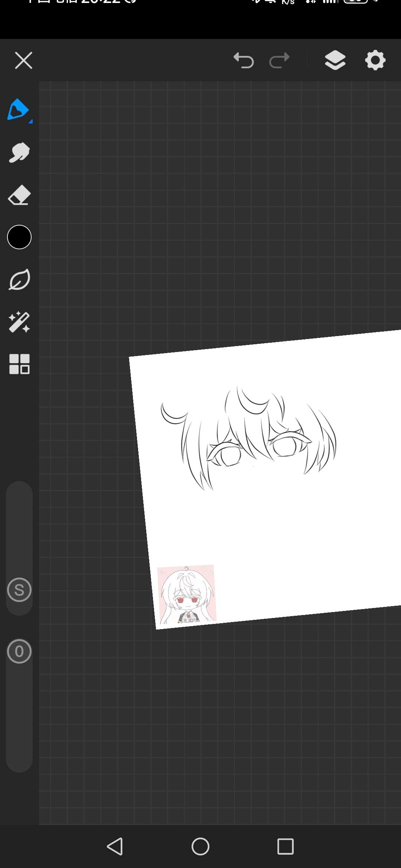Select the eraser tool

coord(19,195)
